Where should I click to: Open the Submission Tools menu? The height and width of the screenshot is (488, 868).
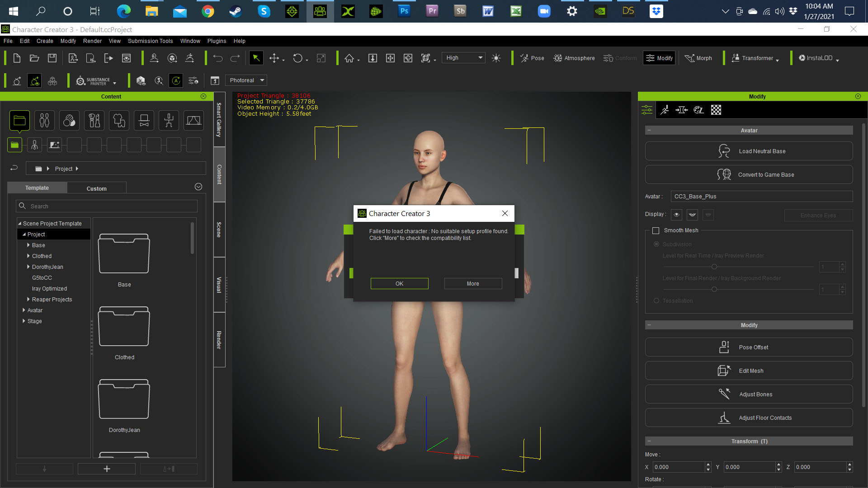tap(150, 41)
